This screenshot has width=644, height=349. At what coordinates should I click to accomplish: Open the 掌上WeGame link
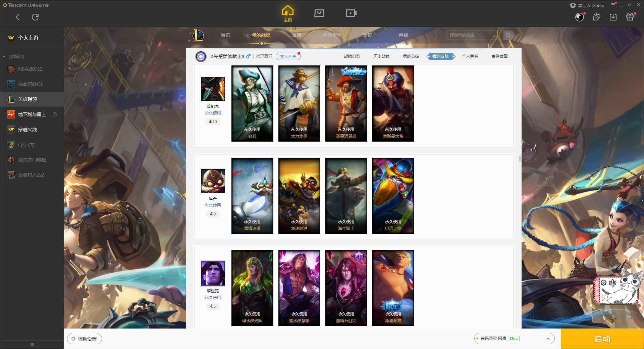(x=587, y=5)
